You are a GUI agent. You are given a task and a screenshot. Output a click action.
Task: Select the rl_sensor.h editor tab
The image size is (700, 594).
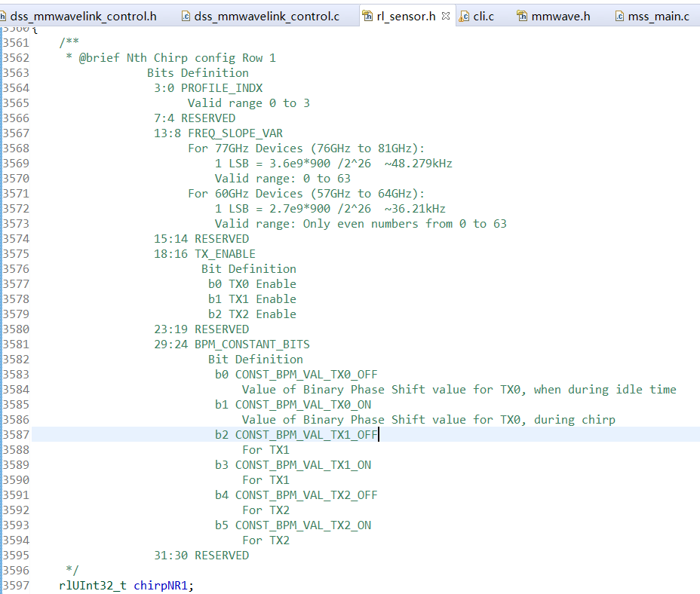[406, 17]
